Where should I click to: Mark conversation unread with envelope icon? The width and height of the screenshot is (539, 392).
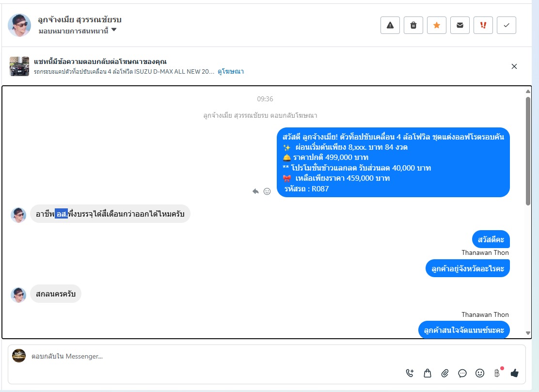[x=460, y=25]
